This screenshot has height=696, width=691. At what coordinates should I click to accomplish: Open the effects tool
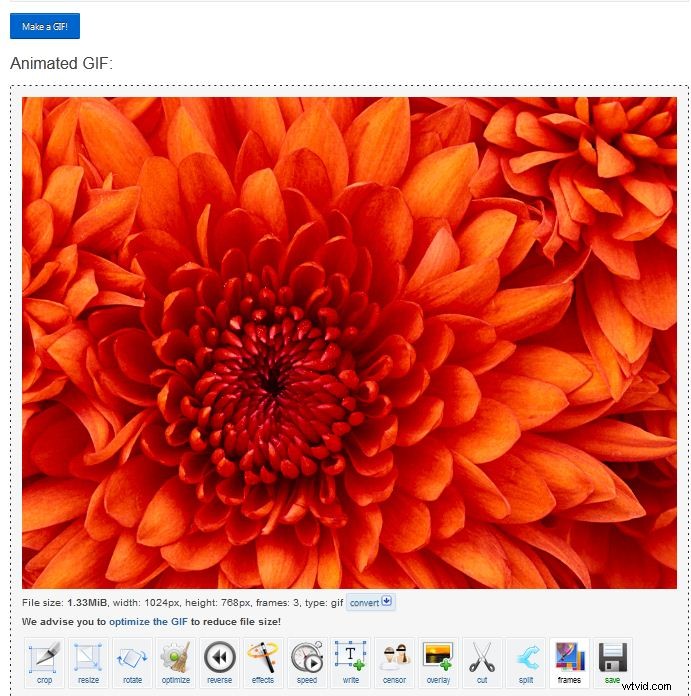pos(263,662)
